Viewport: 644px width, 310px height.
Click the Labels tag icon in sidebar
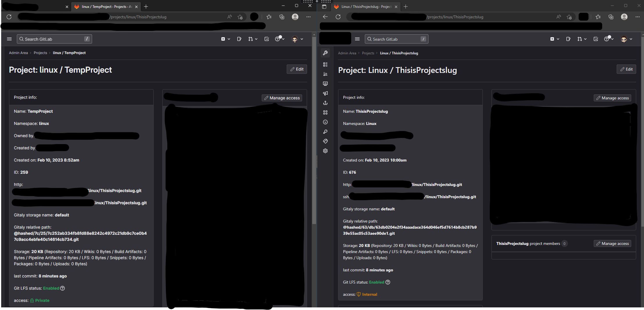[325, 141]
